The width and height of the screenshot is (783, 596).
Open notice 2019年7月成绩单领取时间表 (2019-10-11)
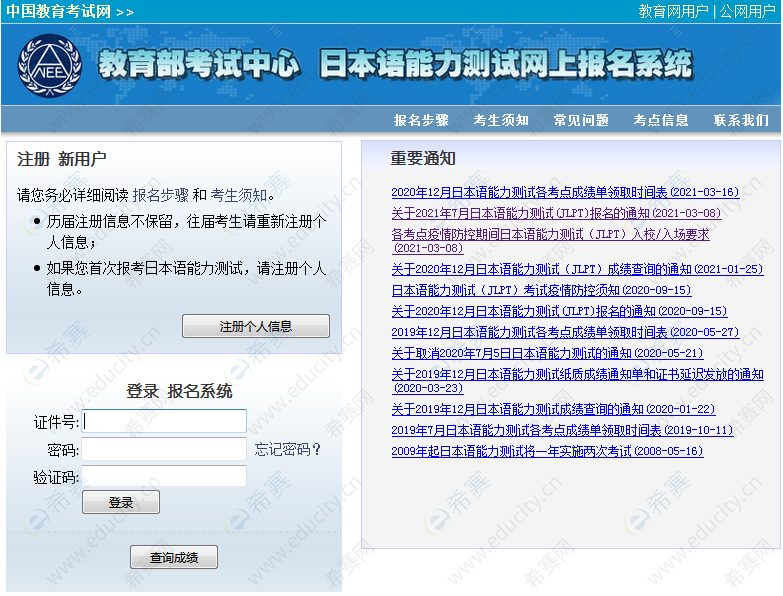[562, 430]
